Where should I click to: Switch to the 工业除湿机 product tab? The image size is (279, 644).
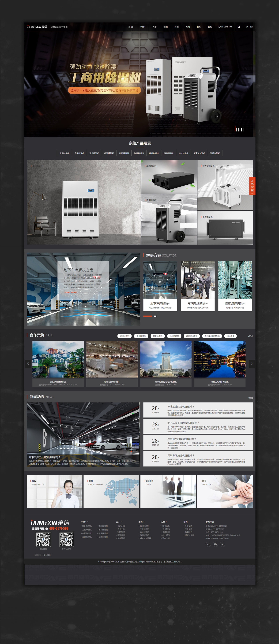[x=94, y=153]
